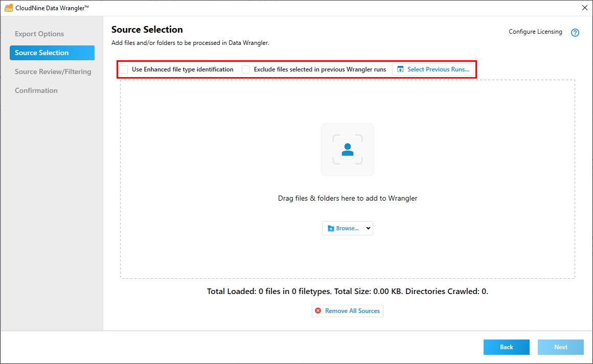Click the drop zone person placeholder icon

348,150
